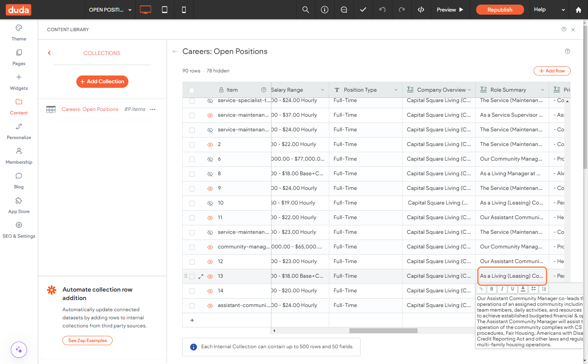Expand row 13 with the arrows icon
The width and height of the screenshot is (588, 364).
tap(201, 277)
